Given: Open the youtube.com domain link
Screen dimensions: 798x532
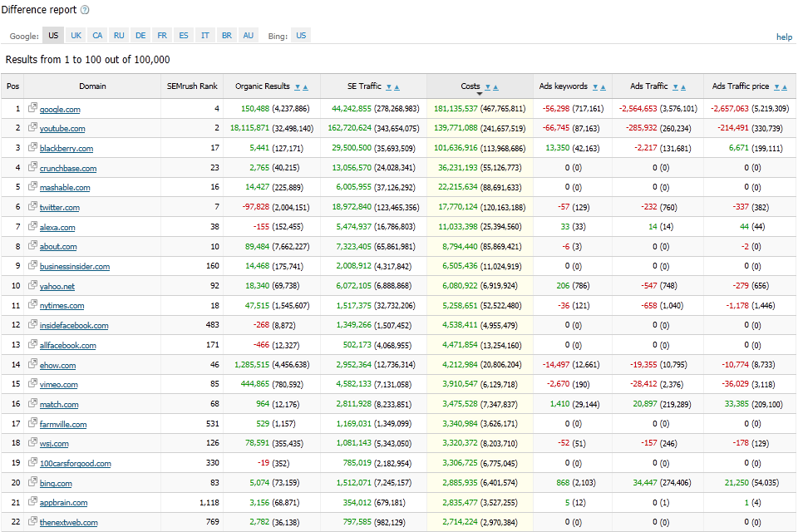Looking at the screenshot, I should tap(62, 128).
